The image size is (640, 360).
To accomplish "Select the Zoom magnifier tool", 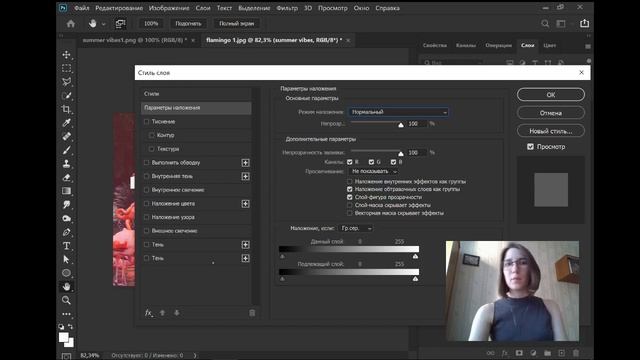I will 67,300.
